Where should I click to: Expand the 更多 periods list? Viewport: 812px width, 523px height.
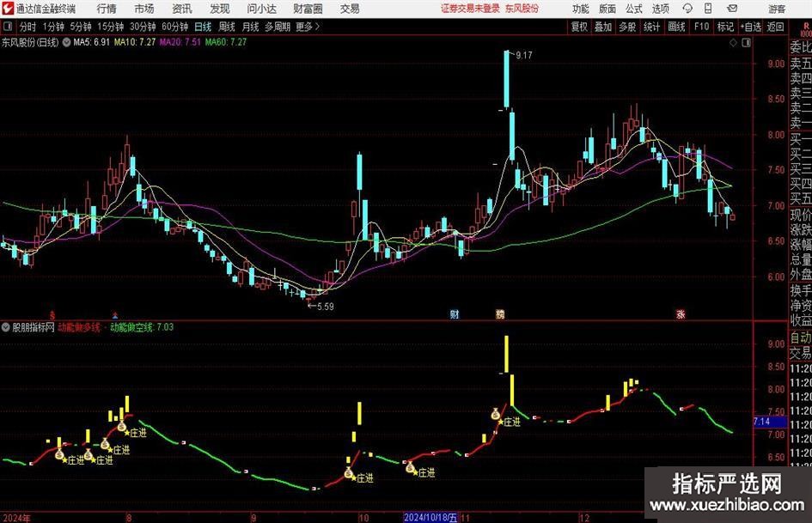(x=308, y=27)
